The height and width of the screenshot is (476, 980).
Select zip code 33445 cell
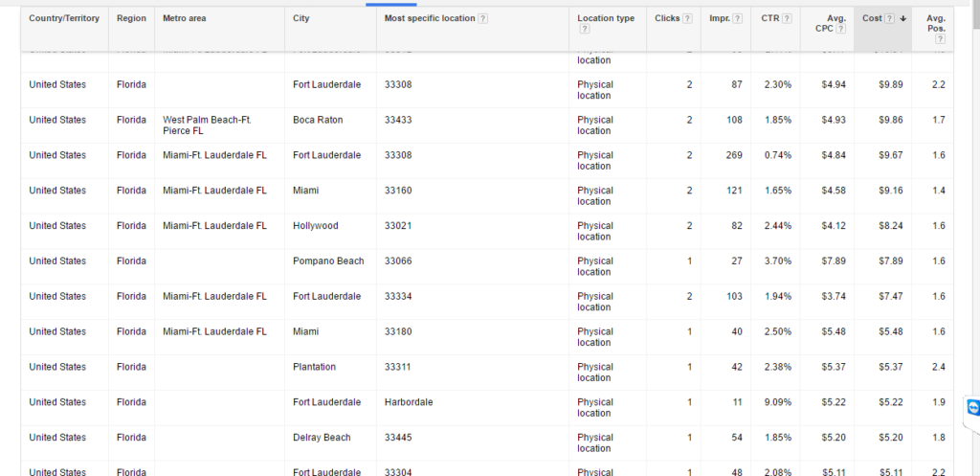(398, 438)
